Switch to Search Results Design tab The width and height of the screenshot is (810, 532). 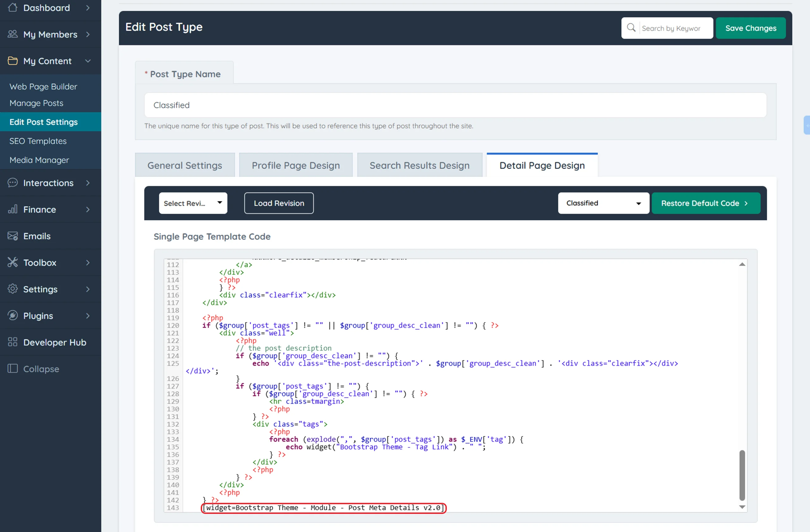(x=419, y=166)
